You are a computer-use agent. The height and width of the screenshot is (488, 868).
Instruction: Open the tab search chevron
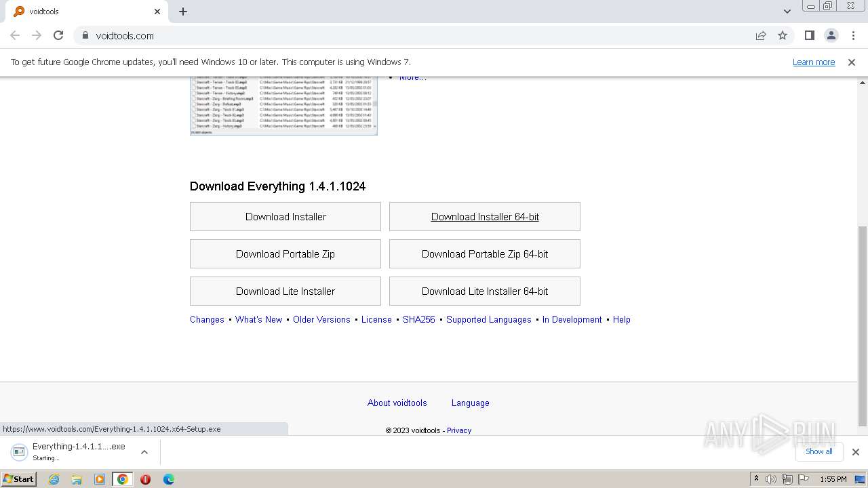pyautogui.click(x=787, y=12)
